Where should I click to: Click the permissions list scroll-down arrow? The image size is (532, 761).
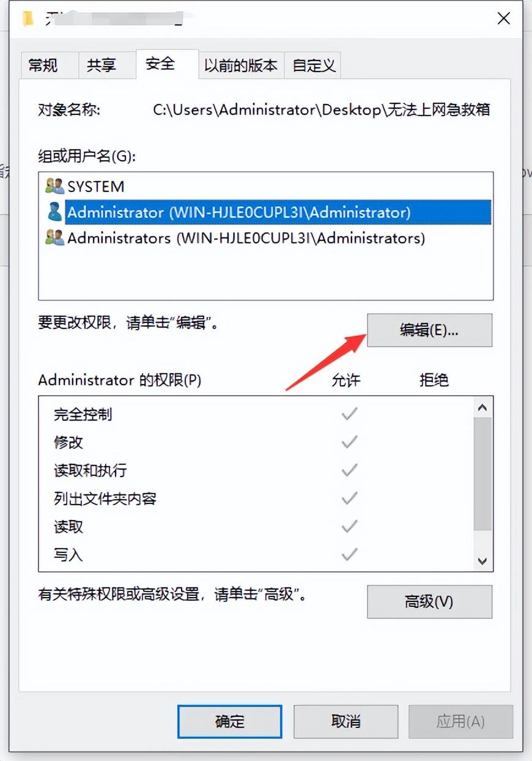pos(482,560)
